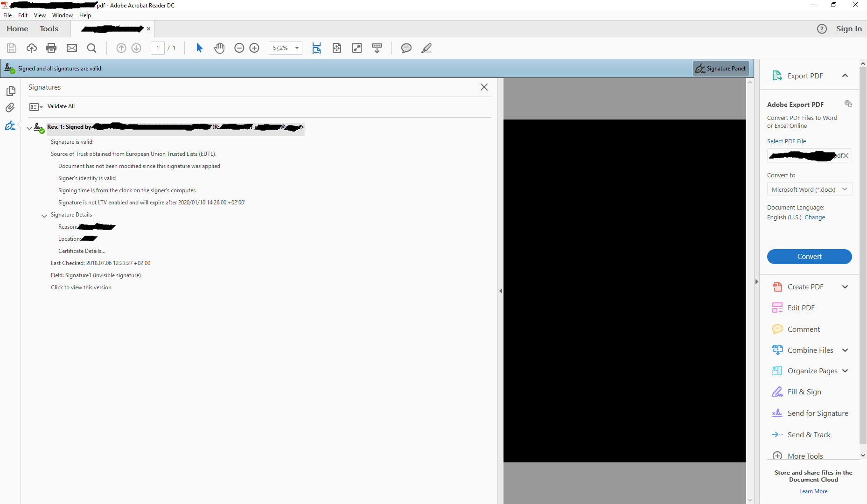Click the read mode keyboard icon
867x504 pixels.
coord(377,48)
